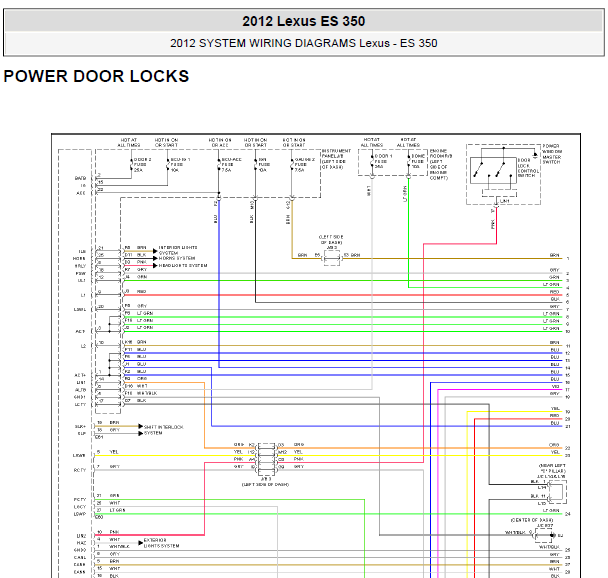
Task: Click the "POWER DOOR LOCKS" heading
Action: click(x=96, y=76)
